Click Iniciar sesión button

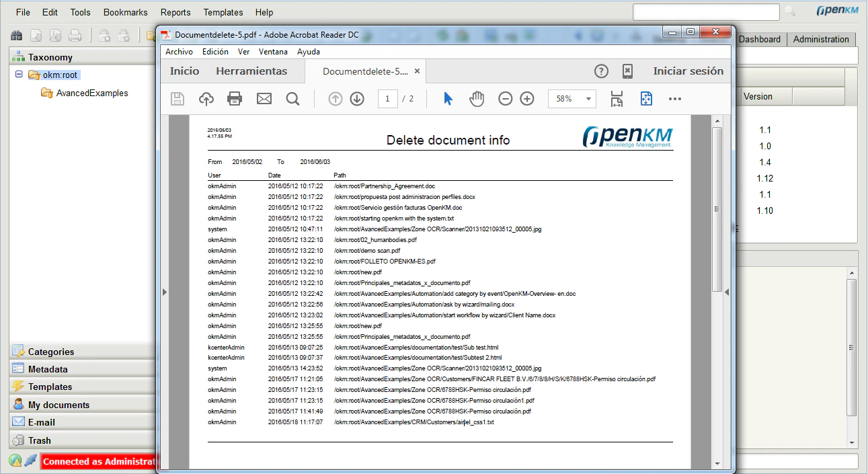pyautogui.click(x=688, y=71)
